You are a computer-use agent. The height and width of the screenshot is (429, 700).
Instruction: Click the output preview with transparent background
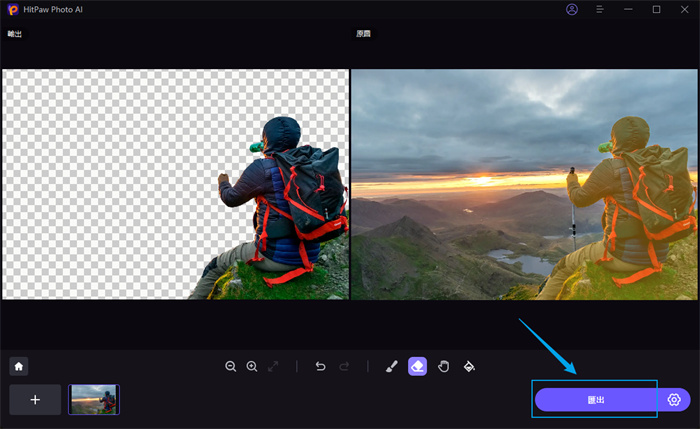[x=175, y=184]
